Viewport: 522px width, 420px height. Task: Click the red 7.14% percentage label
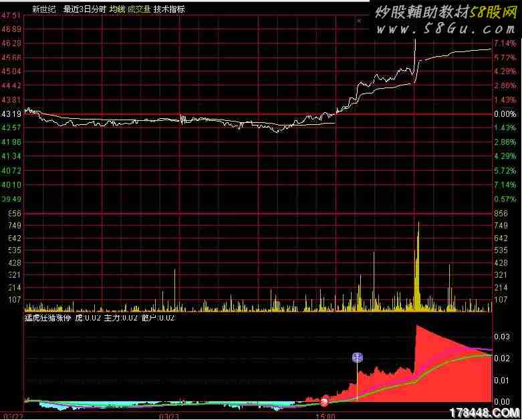click(505, 43)
